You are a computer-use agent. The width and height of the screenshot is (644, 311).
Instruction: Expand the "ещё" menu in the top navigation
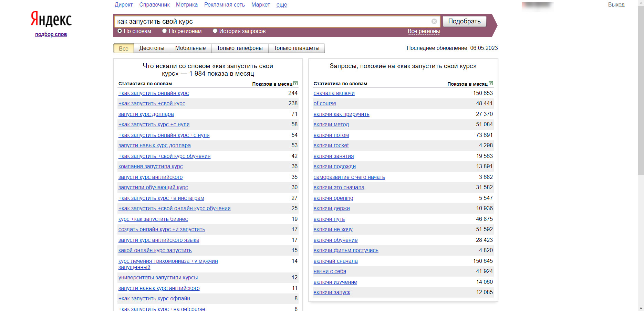click(x=282, y=4)
